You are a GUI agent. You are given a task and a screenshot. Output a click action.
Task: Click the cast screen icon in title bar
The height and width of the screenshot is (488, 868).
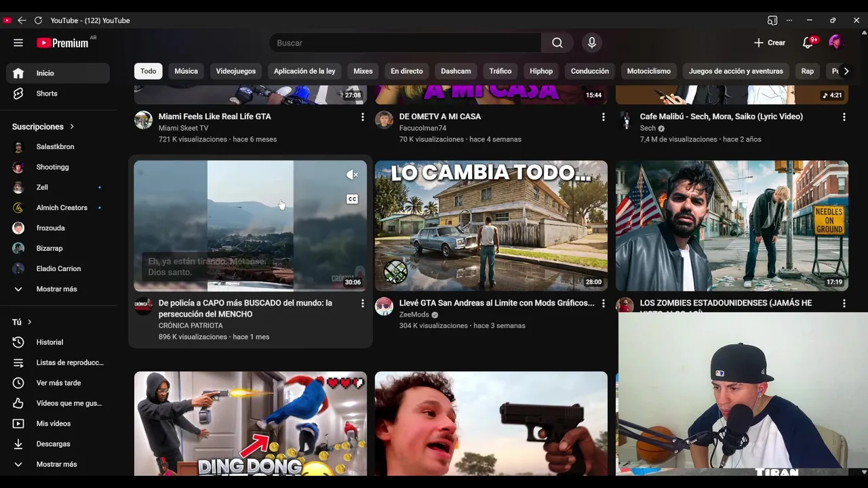[772, 20]
